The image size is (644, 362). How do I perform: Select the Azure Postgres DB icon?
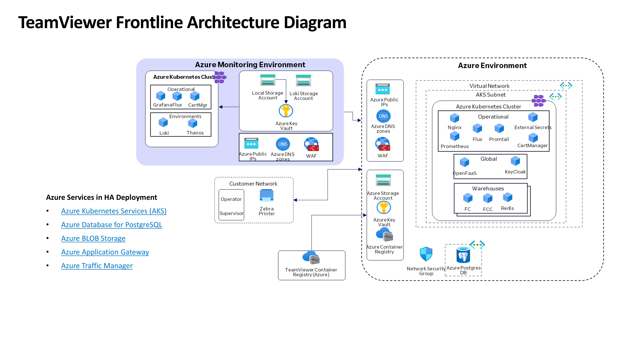tap(463, 255)
